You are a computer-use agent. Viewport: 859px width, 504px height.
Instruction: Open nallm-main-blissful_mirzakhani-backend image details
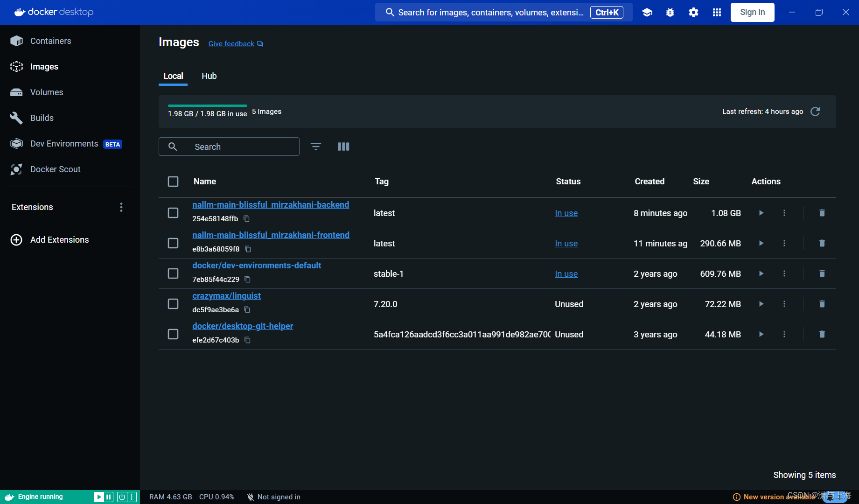pyautogui.click(x=271, y=205)
